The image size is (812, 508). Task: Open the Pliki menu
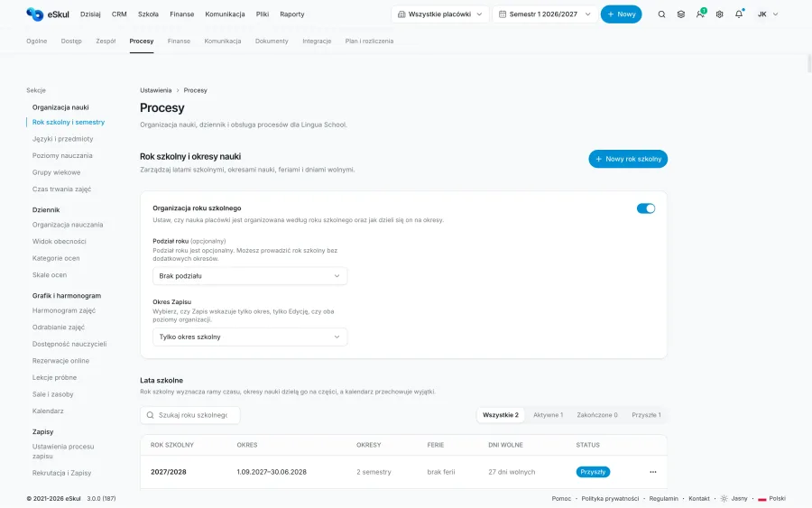point(262,14)
